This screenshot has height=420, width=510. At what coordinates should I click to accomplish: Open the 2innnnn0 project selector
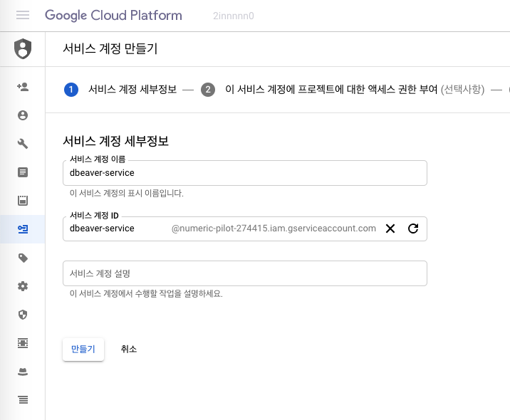(233, 16)
